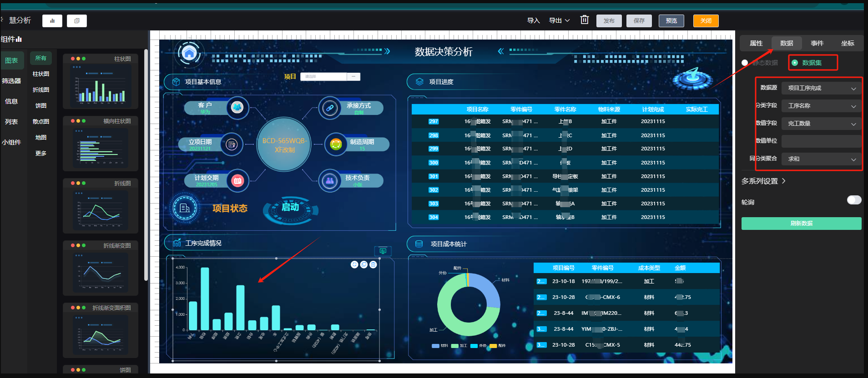Open the 数值字段 dropdown showing 完工数量

pos(821,124)
